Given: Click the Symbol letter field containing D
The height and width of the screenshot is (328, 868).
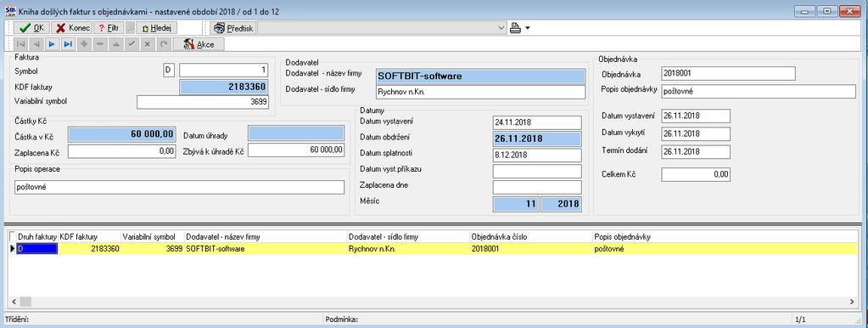Looking at the screenshot, I should click(169, 71).
